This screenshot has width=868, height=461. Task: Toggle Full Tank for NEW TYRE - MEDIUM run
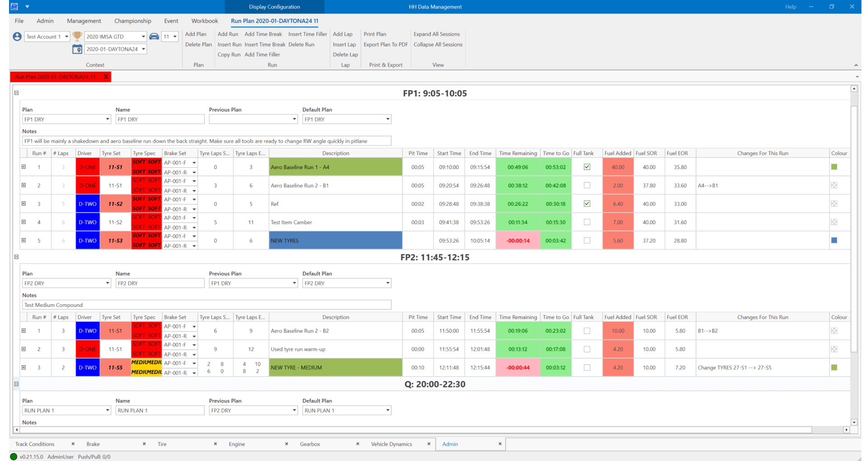(587, 367)
